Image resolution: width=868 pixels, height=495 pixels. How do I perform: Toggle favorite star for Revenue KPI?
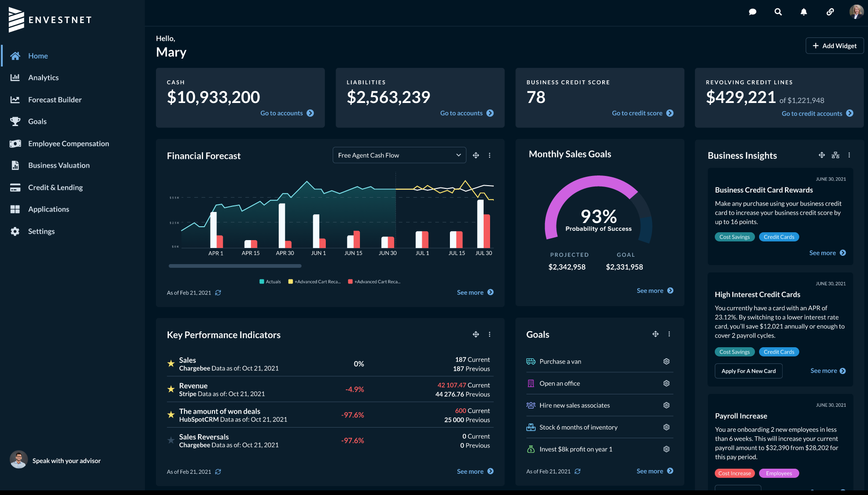[171, 389]
